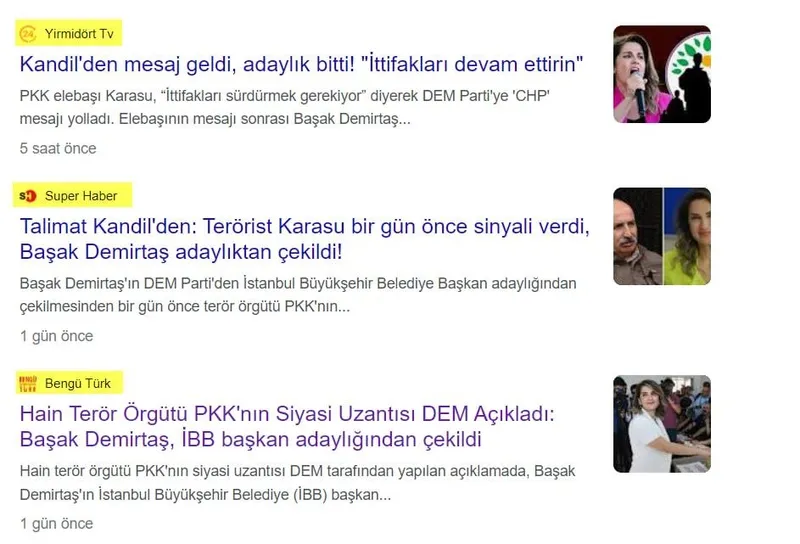Click the Yirmidört Tv 24 logo icon
This screenshot has height=544, width=800.
(28, 34)
